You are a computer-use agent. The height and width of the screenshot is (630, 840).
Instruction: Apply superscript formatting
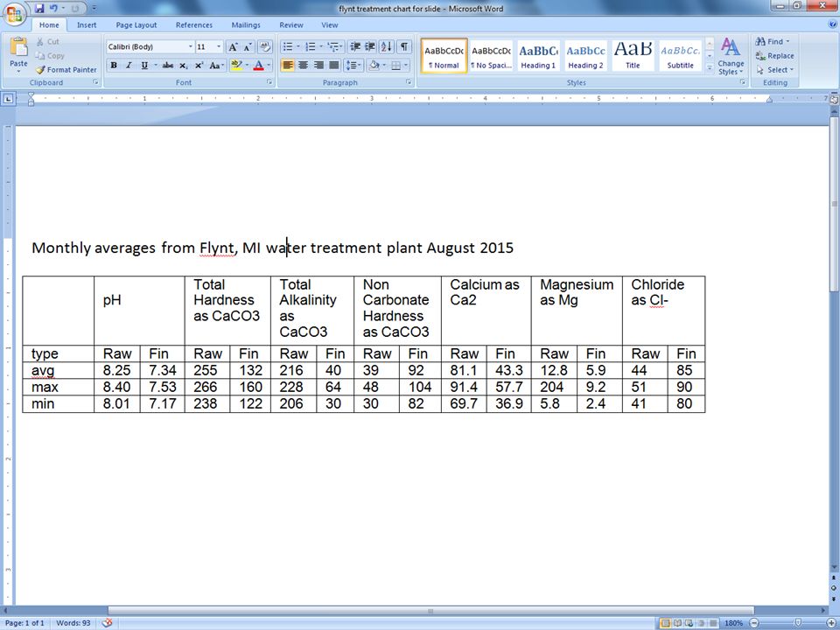point(199,66)
